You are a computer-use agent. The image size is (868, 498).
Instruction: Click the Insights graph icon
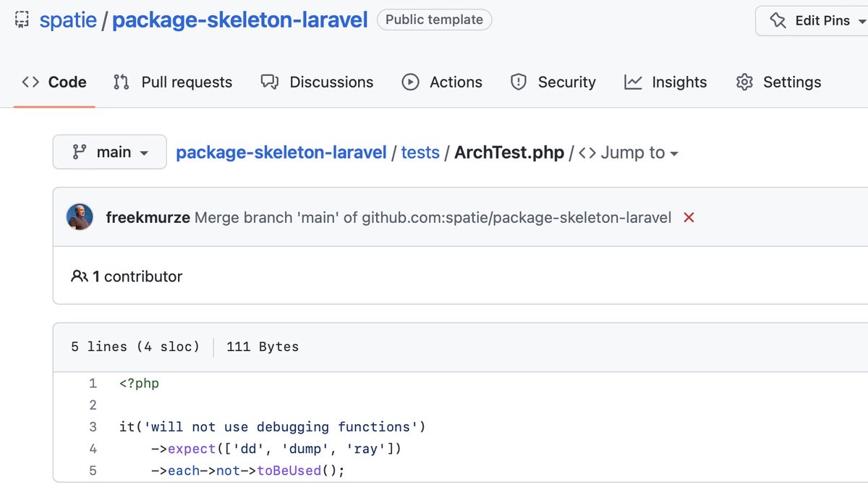pos(633,82)
